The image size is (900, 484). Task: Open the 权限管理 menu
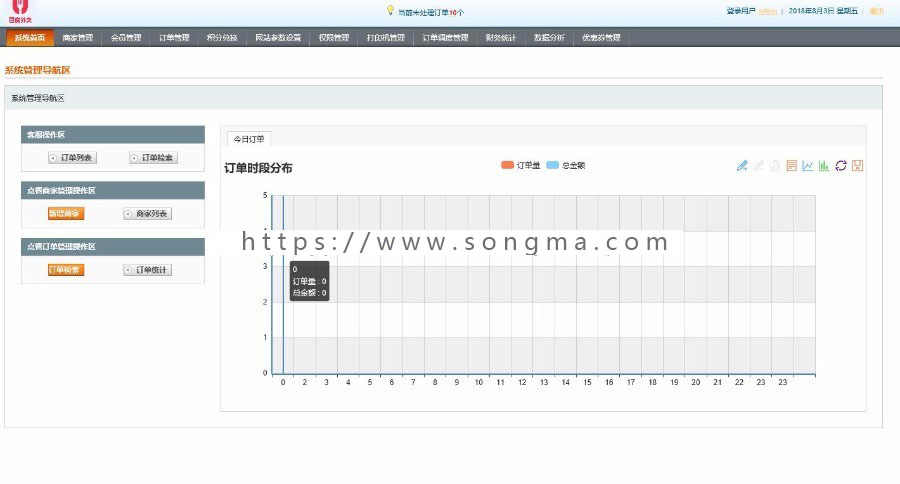point(333,37)
